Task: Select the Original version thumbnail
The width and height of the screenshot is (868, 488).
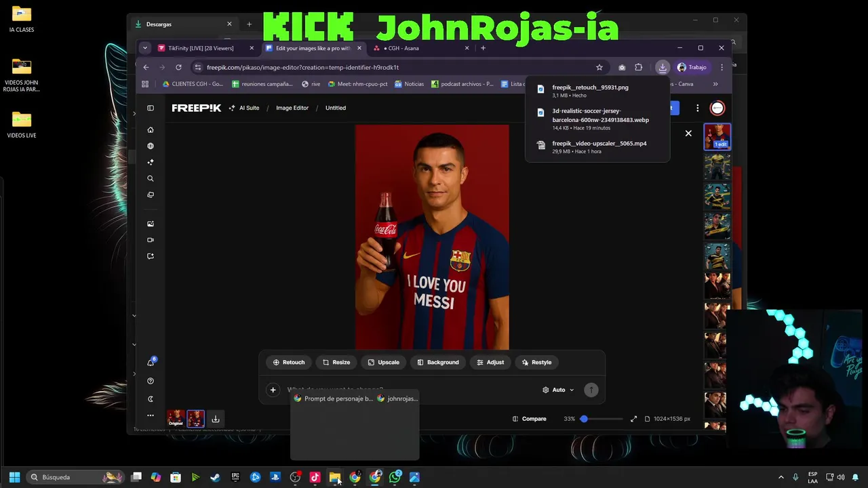Action: coord(176,418)
